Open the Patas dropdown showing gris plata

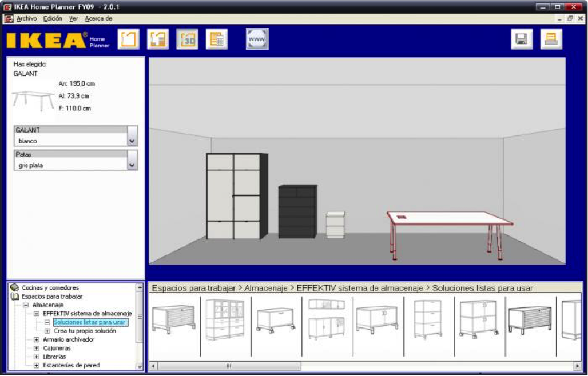132,165
